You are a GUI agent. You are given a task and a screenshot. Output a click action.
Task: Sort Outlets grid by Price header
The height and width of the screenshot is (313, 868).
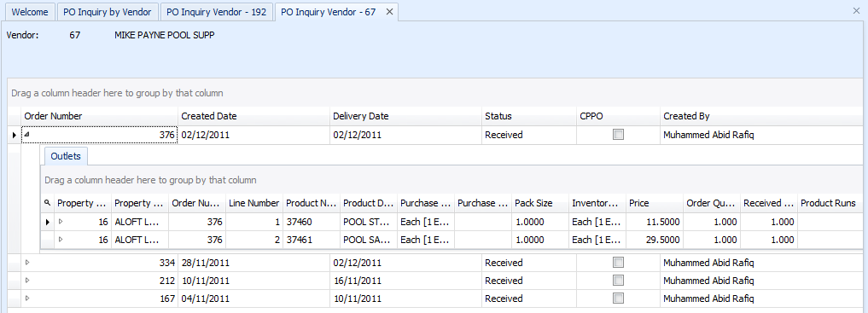coord(655,203)
